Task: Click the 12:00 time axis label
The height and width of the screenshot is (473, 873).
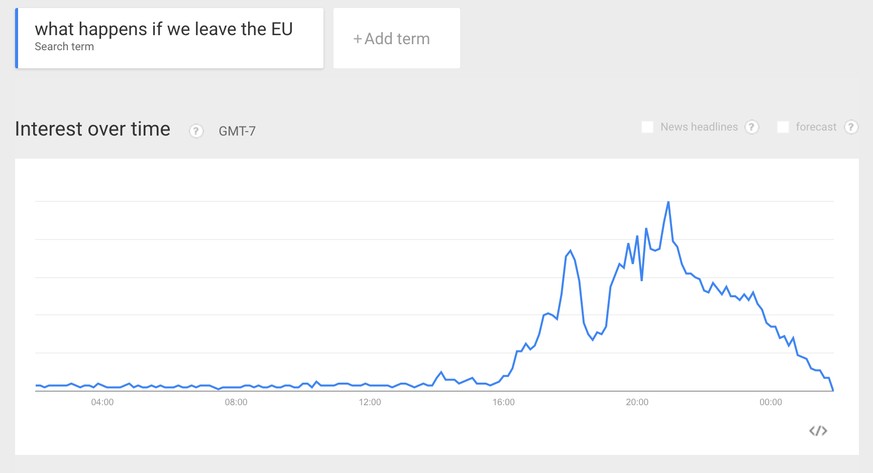Action: (370, 403)
